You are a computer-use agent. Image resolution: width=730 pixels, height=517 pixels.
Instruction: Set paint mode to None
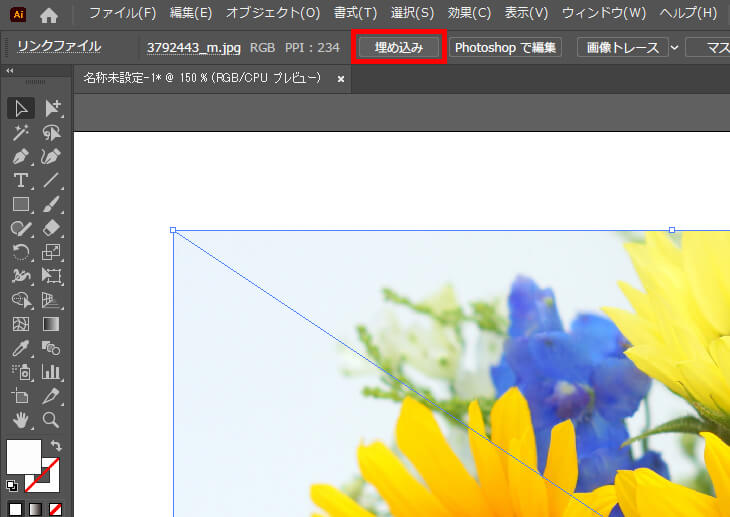[55, 509]
